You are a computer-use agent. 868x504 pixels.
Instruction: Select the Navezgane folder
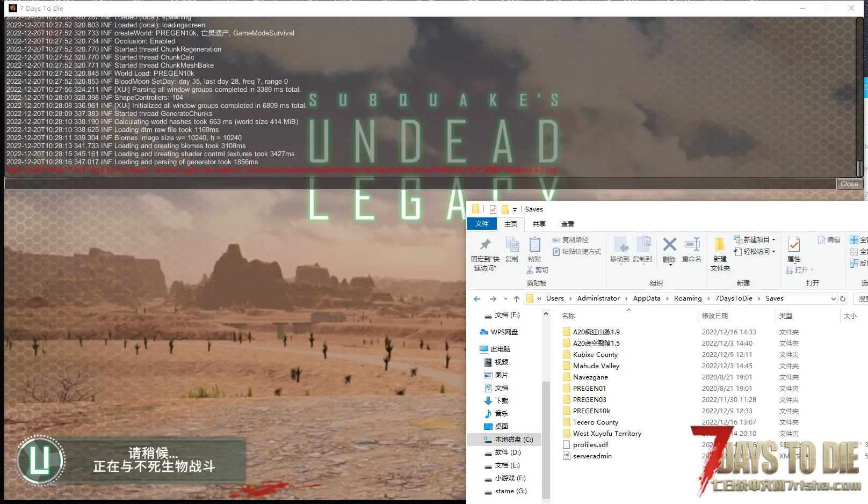click(590, 377)
